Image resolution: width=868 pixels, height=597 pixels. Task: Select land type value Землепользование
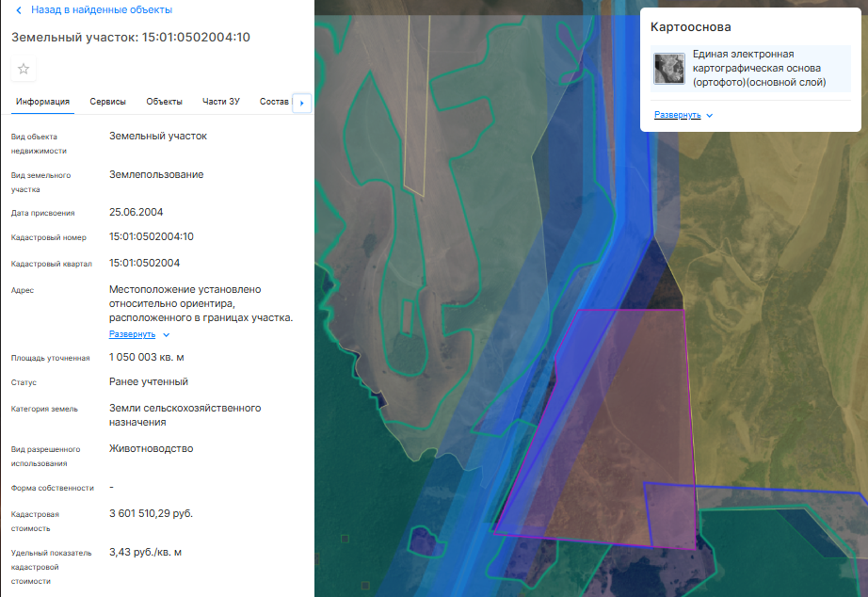(156, 174)
